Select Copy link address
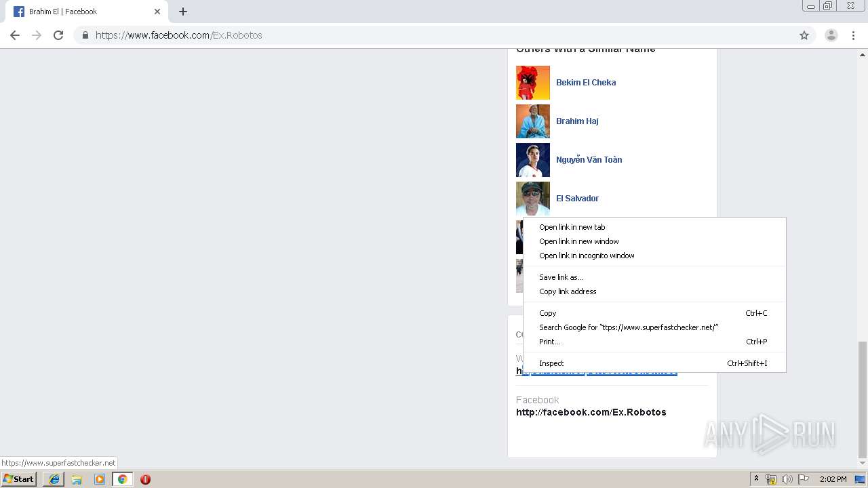The height and width of the screenshot is (488, 868). click(654, 291)
